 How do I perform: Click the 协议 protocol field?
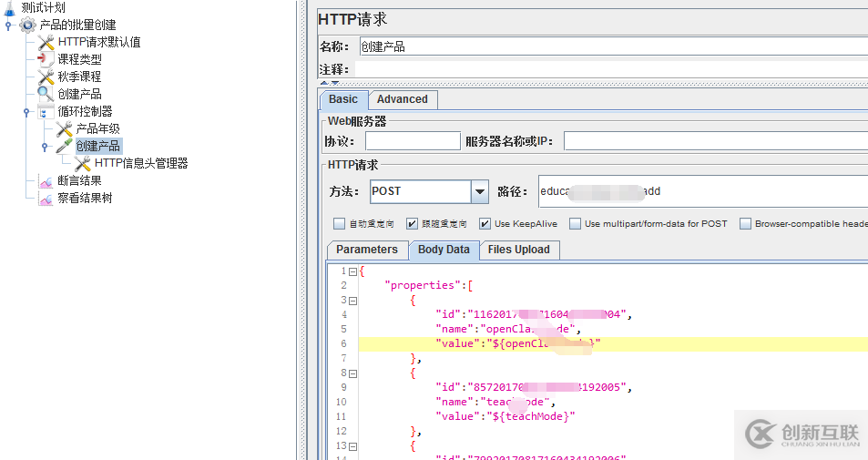[413, 142]
